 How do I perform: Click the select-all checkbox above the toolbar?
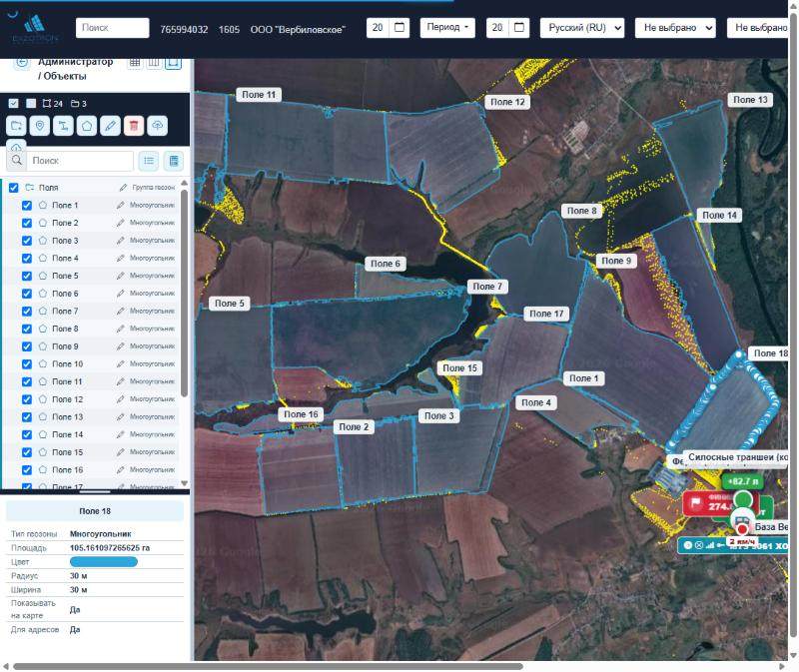point(14,104)
